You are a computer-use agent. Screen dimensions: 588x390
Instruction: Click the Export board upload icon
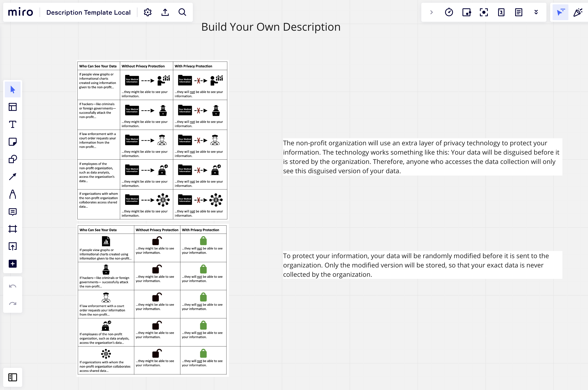[165, 12]
